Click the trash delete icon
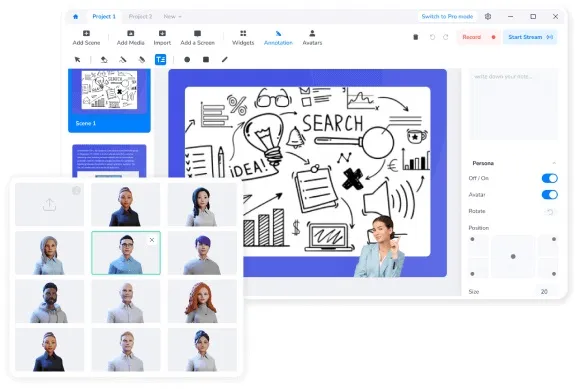 click(415, 37)
